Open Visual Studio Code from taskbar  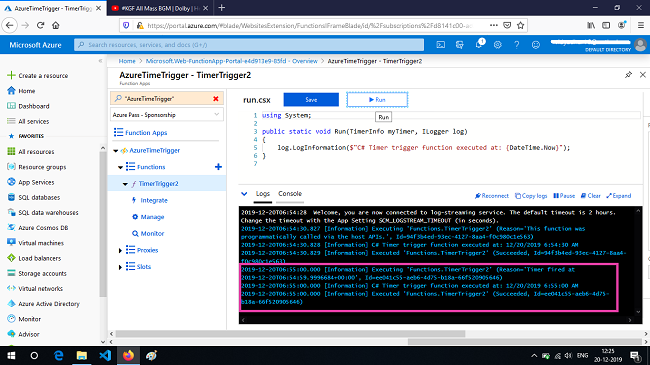[105, 355]
